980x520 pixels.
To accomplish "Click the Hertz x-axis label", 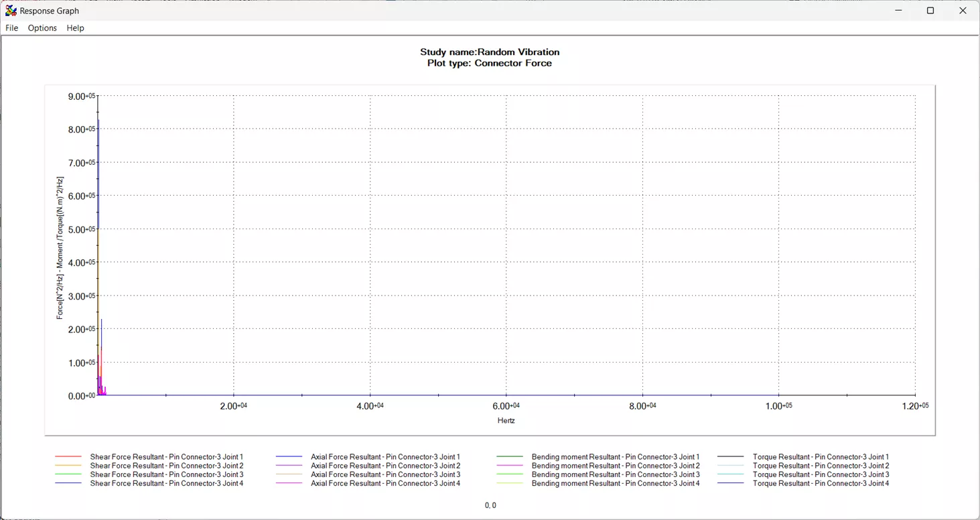I will tap(506, 421).
